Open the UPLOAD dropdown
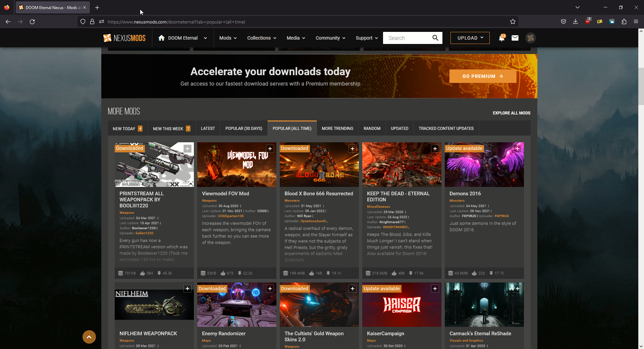Viewport: 644px width, 349px height. click(x=470, y=38)
